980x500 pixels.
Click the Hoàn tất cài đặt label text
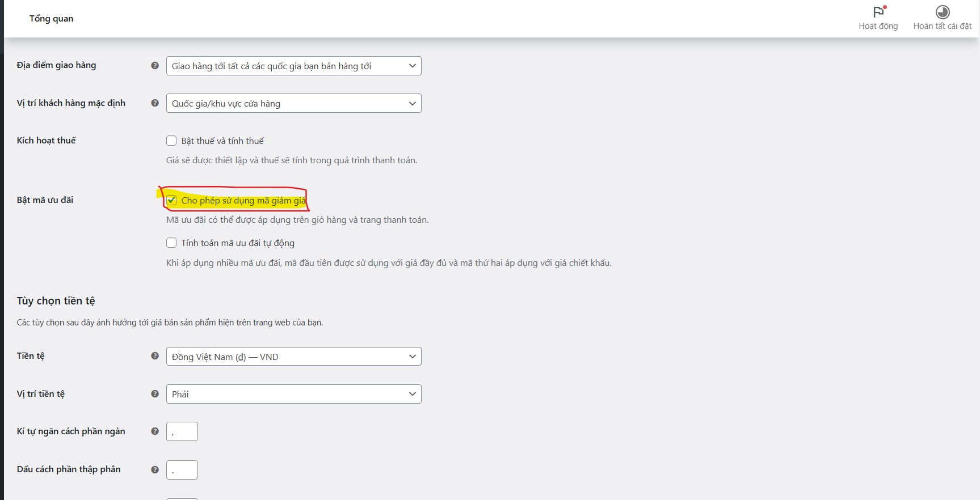[x=943, y=26]
